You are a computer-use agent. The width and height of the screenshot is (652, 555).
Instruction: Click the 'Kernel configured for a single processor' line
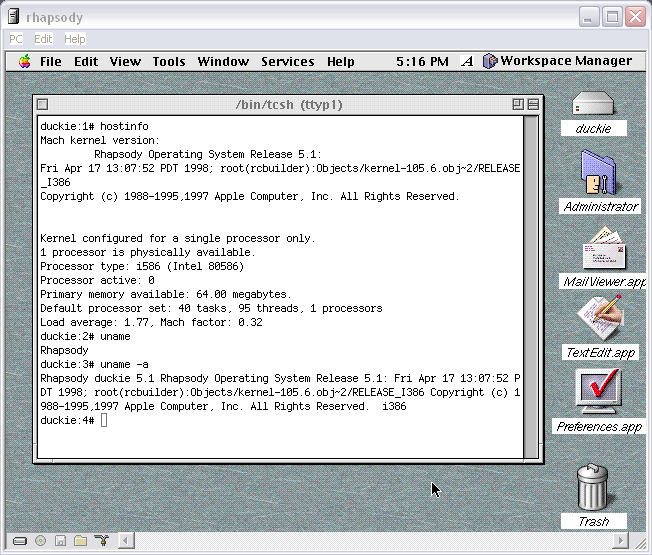pyautogui.click(x=178, y=239)
